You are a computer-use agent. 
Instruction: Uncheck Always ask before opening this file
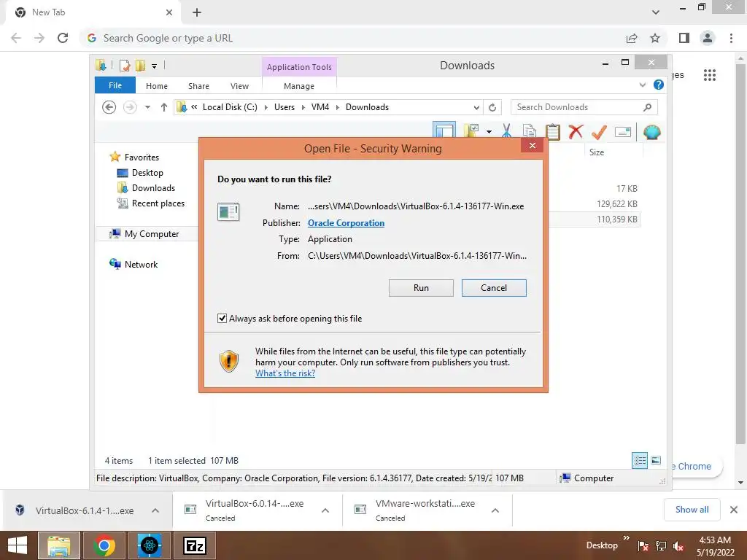[x=222, y=319]
